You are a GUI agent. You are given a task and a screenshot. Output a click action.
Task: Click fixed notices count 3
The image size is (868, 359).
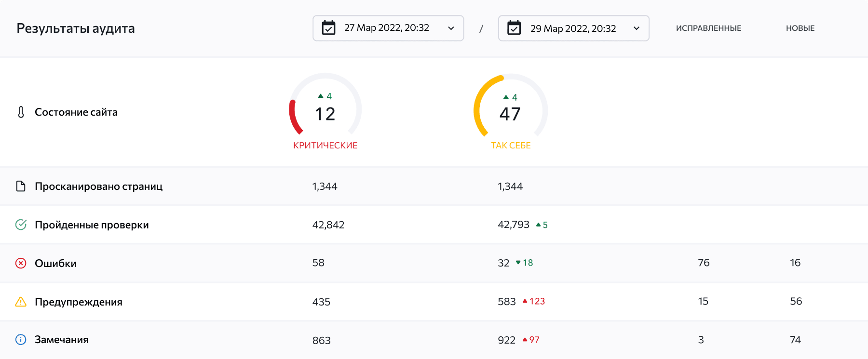pyautogui.click(x=701, y=340)
